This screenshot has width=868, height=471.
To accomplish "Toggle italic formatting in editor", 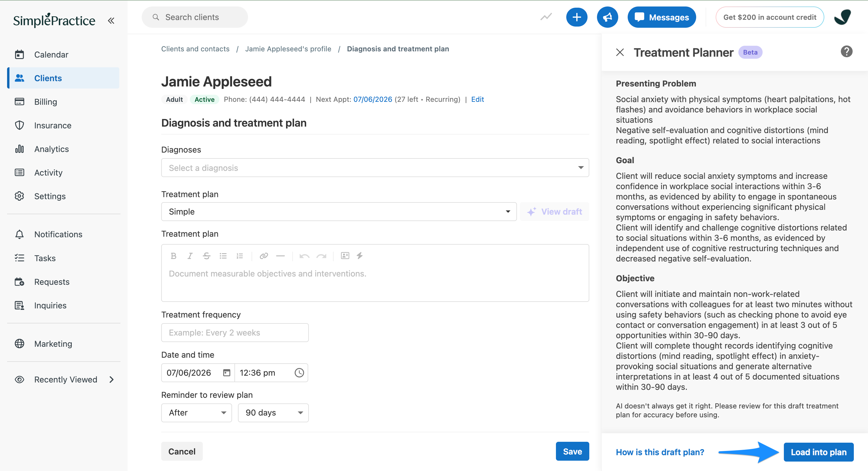I will pyautogui.click(x=190, y=256).
